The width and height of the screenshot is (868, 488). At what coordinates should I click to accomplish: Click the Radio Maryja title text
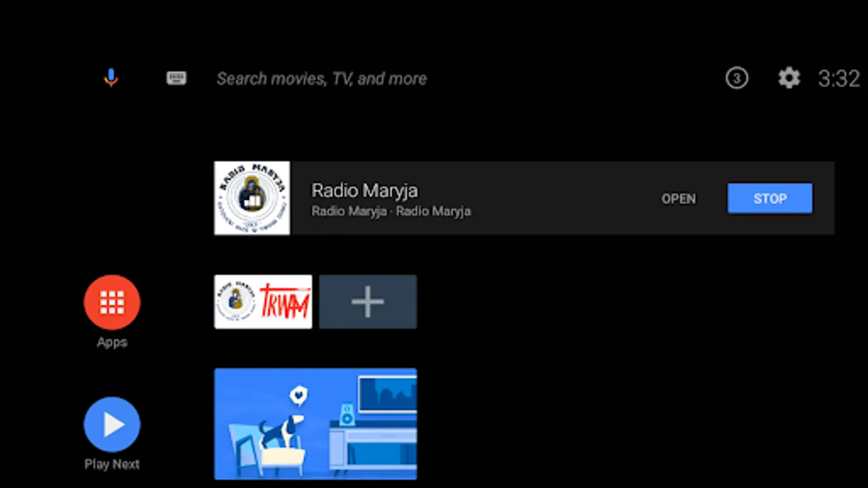(x=365, y=190)
